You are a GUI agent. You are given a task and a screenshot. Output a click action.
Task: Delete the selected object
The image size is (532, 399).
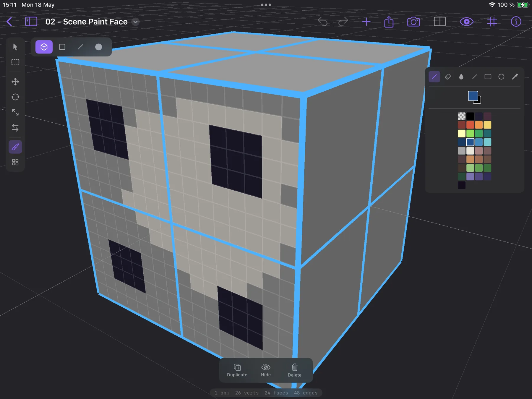tap(295, 370)
